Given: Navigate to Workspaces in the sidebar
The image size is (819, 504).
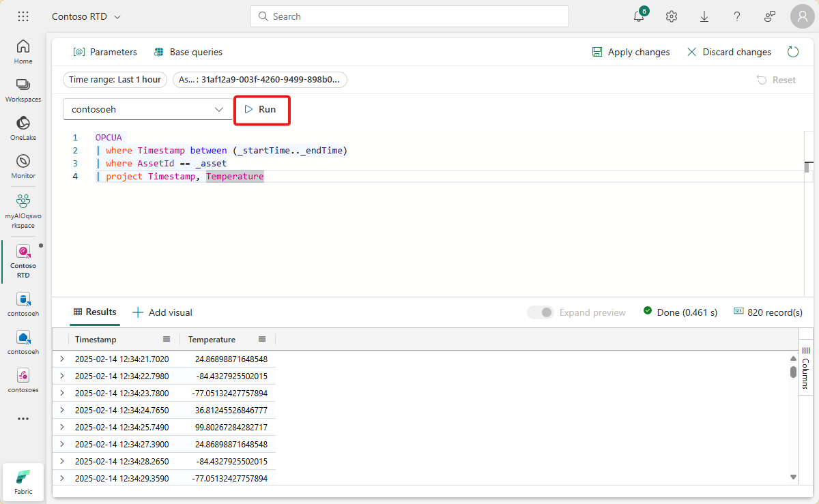Looking at the screenshot, I should click(x=23, y=89).
